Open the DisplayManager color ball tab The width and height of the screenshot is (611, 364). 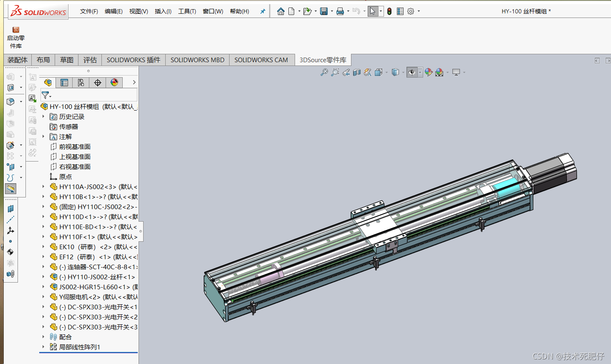click(x=114, y=83)
